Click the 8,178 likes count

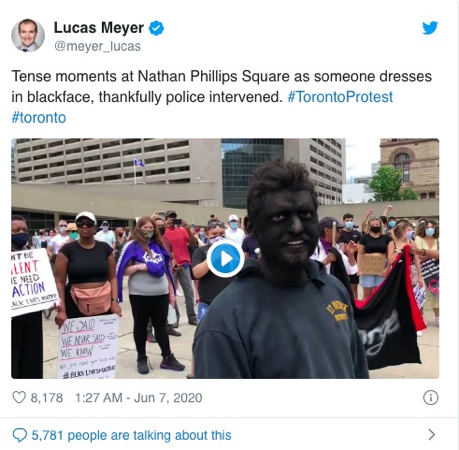click(x=47, y=398)
